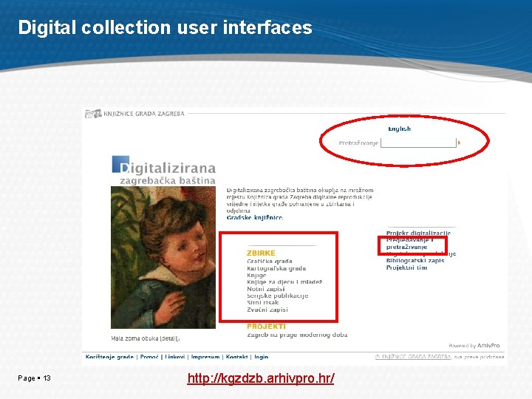The width and height of the screenshot is (532, 399).
Task: Open the Projektni tim menu link
Action: (406, 267)
